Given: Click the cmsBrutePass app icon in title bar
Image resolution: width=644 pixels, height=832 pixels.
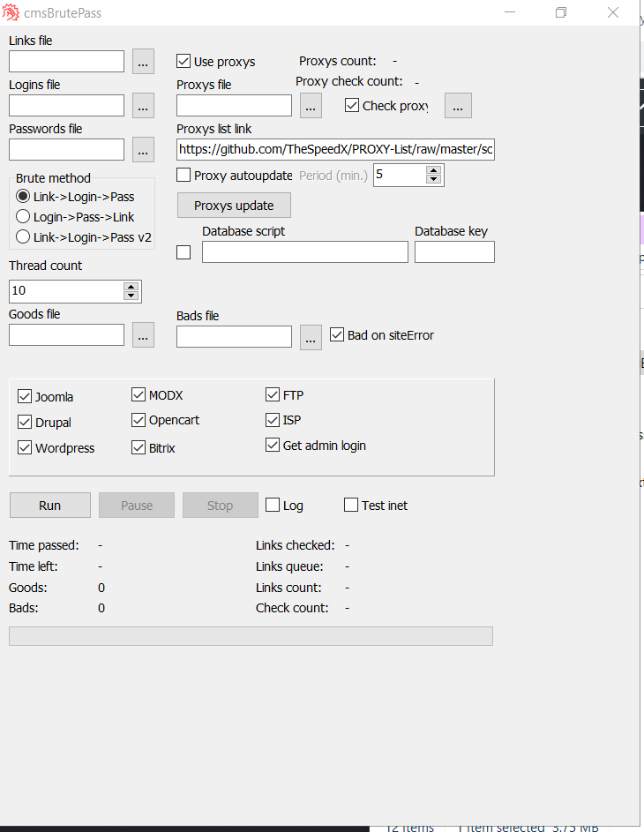Looking at the screenshot, I should (11, 12).
